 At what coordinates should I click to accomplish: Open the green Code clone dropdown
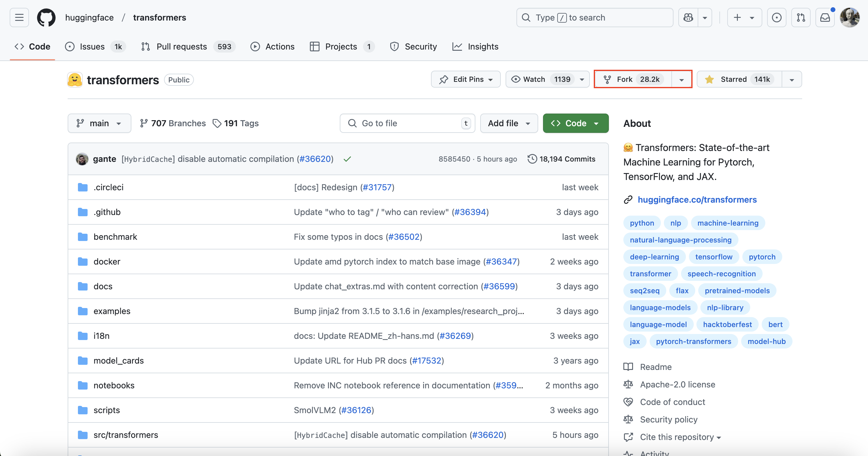[576, 123]
